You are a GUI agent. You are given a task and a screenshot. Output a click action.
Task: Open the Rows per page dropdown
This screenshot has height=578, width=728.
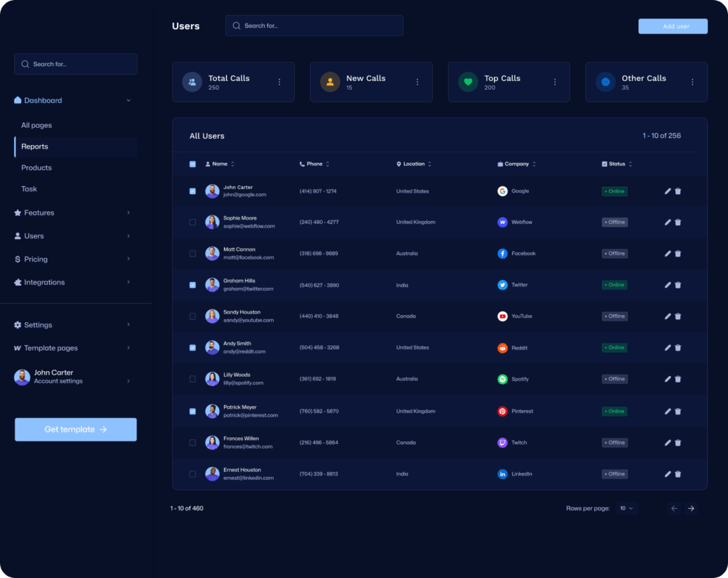[626, 508]
